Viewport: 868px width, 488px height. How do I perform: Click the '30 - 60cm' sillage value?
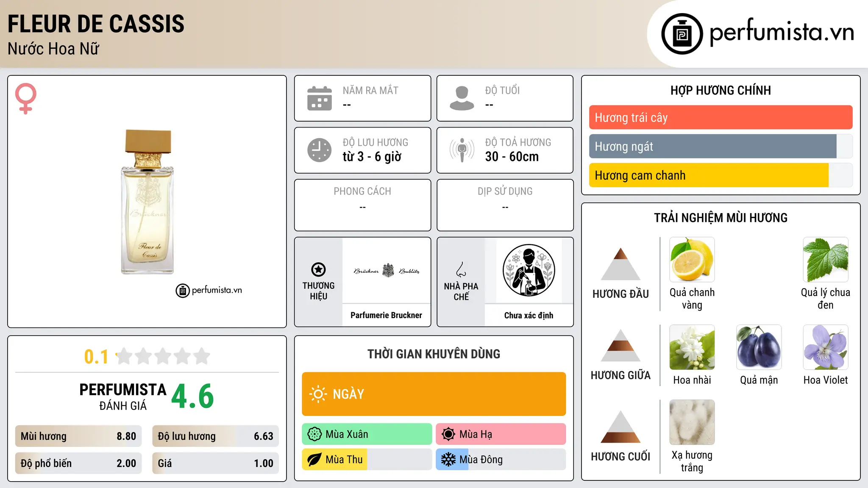(x=512, y=157)
